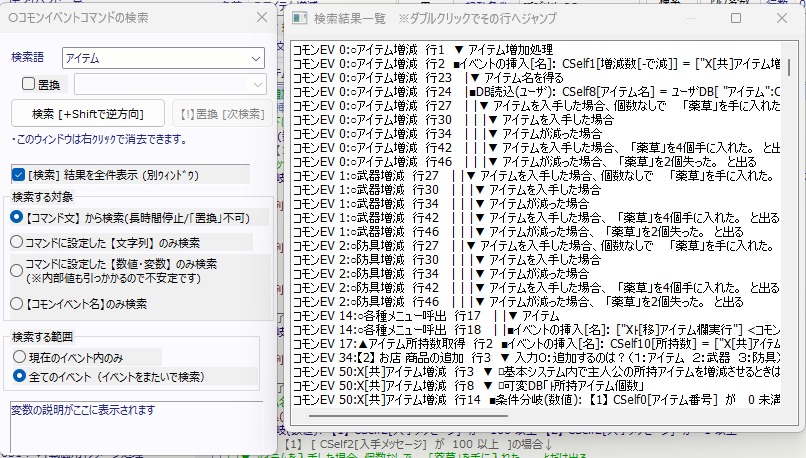The height and width of the screenshot is (458, 806).
Task: Select result アイテム増減 行46 row
Action: click(x=537, y=162)
